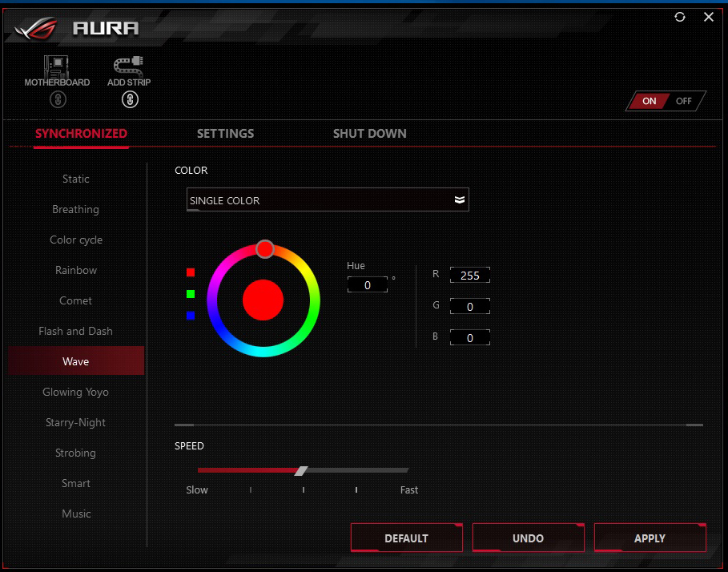728x572 pixels.
Task: Select the Color cycle effect
Action: click(75, 240)
